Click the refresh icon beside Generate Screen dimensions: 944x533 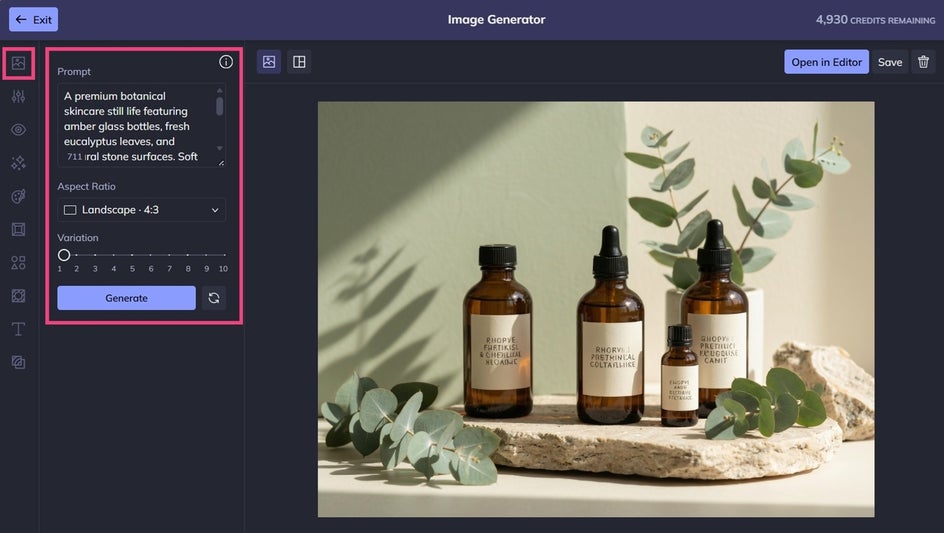[x=214, y=298]
